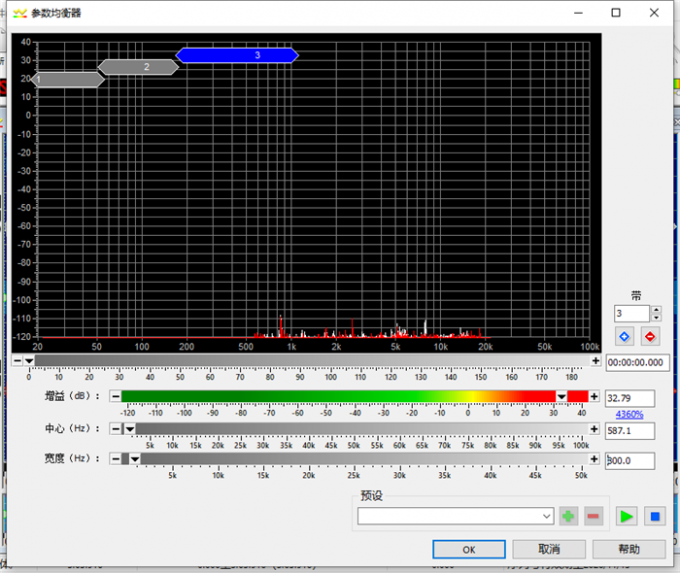Click the center frequency value field 587.1

(630, 431)
